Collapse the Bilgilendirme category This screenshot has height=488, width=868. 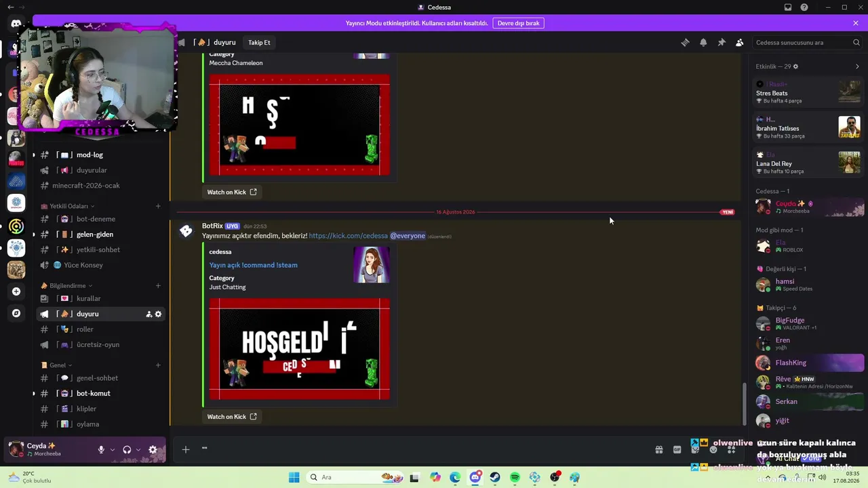(x=66, y=285)
